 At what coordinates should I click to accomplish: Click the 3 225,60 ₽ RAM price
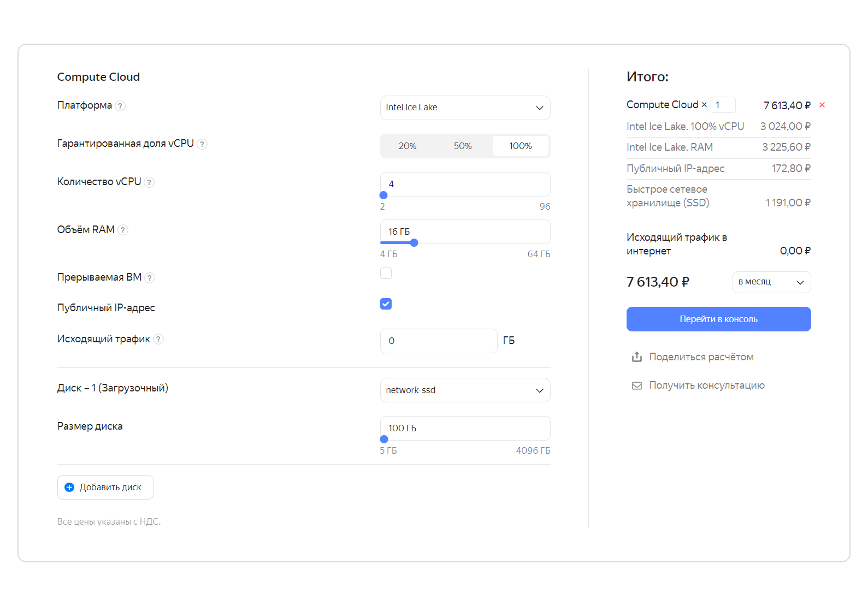[x=787, y=147]
